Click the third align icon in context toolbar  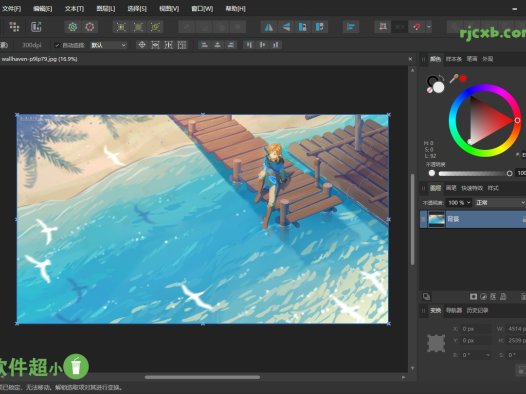(231, 45)
